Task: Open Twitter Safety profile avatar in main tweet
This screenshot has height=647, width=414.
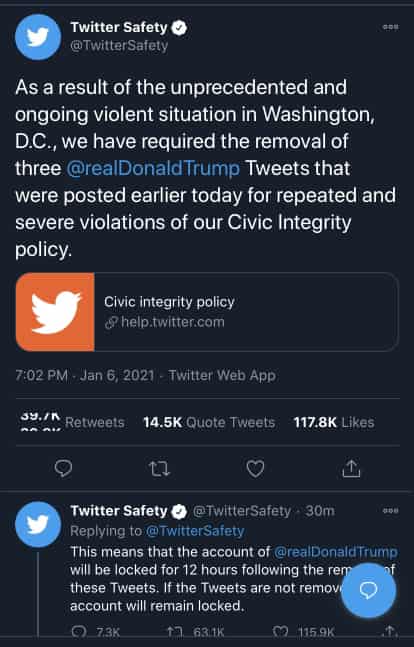Action: pyautogui.click(x=38, y=37)
